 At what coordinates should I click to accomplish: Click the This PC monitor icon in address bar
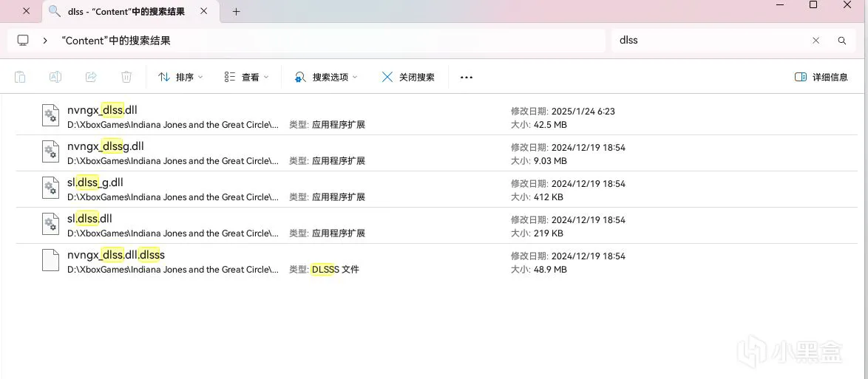(x=23, y=41)
